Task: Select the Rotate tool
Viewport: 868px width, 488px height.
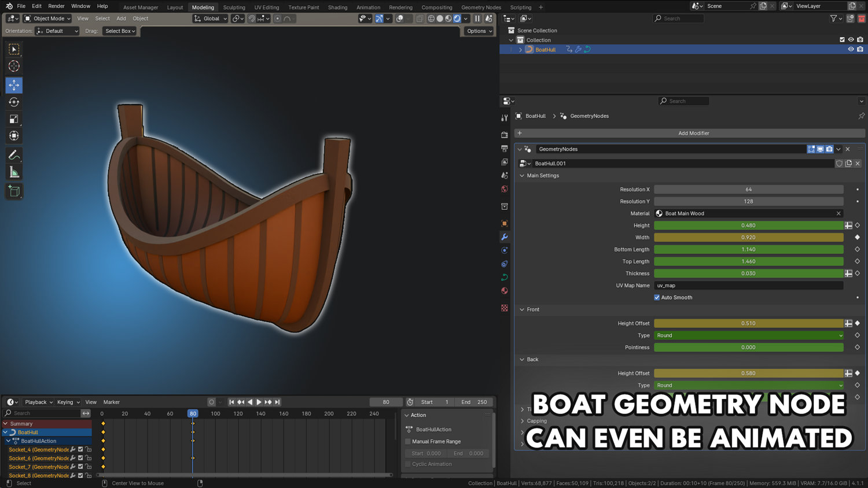Action: 14,102
